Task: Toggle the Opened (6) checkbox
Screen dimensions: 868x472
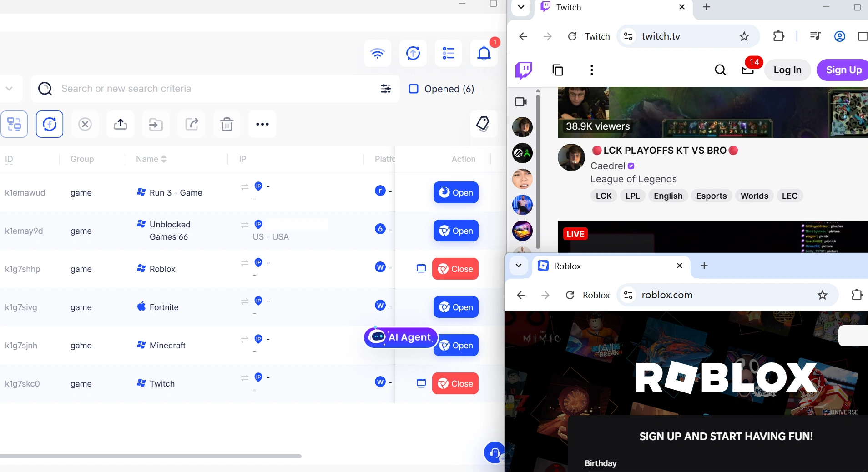Action: [414, 89]
